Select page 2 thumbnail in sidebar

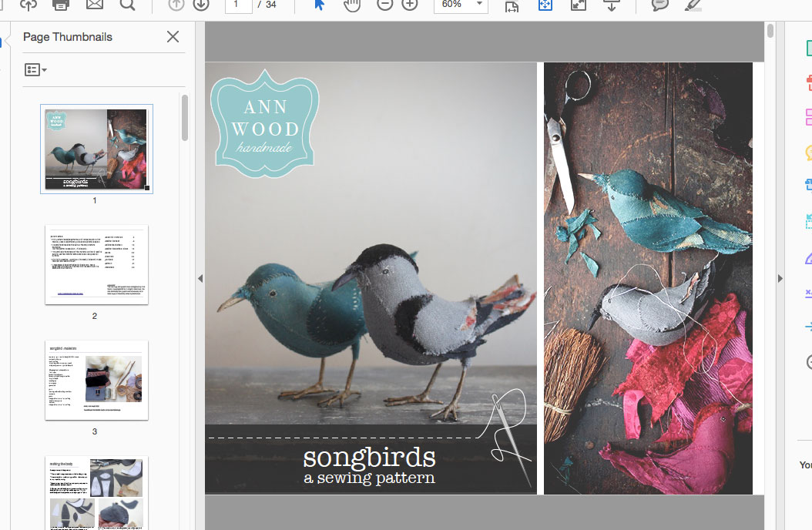(x=95, y=263)
